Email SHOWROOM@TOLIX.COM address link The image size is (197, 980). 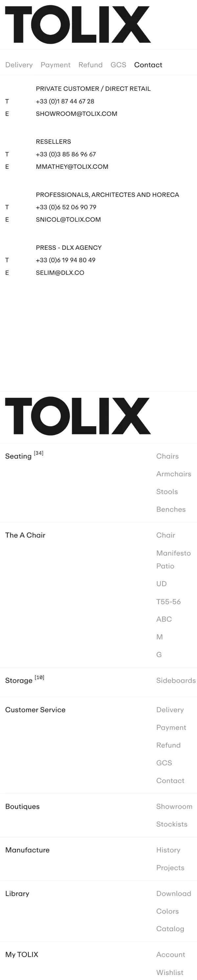[76, 114]
